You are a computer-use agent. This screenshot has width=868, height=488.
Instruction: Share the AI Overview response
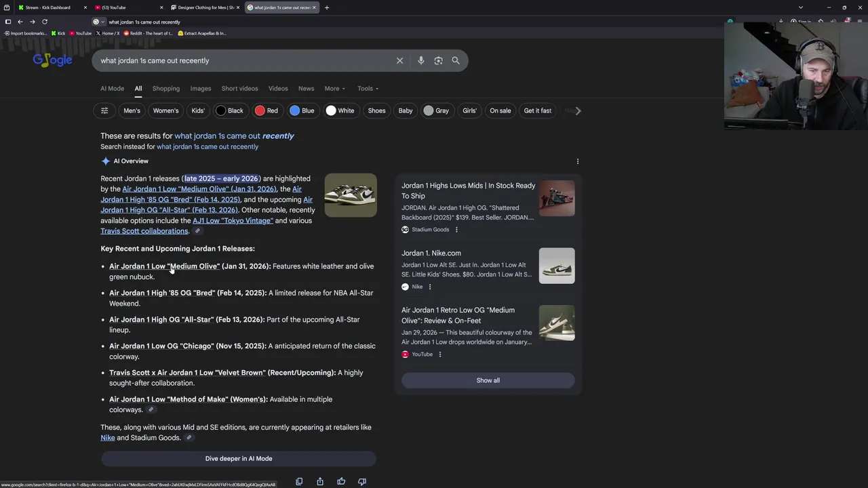[x=320, y=481]
